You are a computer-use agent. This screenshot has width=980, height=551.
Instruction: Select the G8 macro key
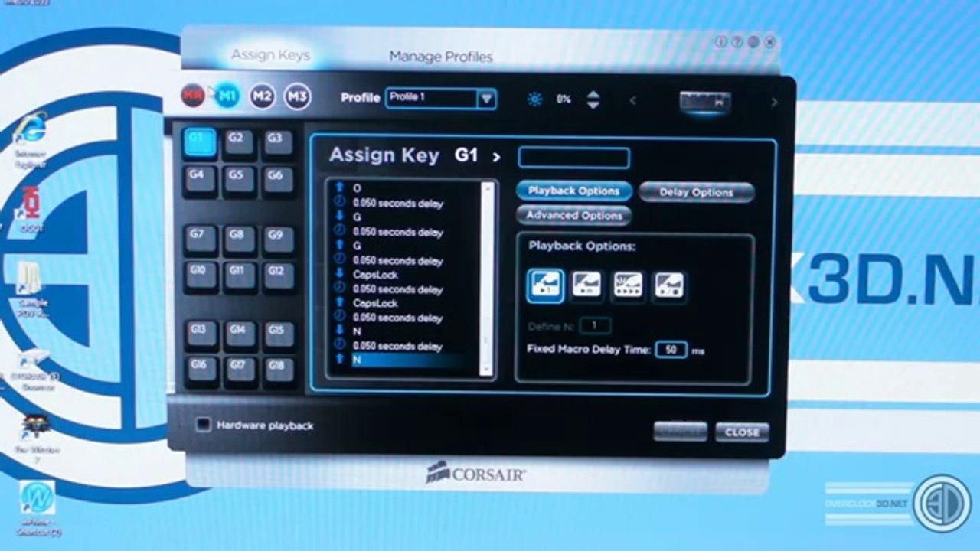pos(238,239)
